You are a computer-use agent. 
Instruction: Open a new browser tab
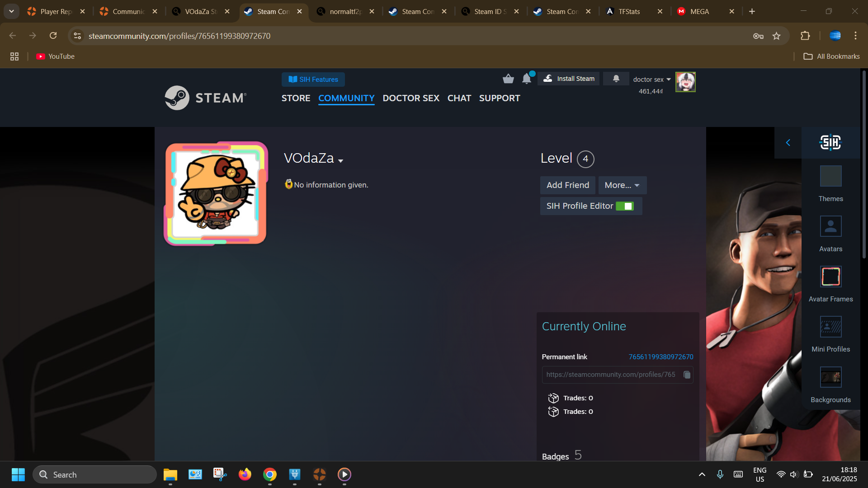pyautogui.click(x=752, y=11)
